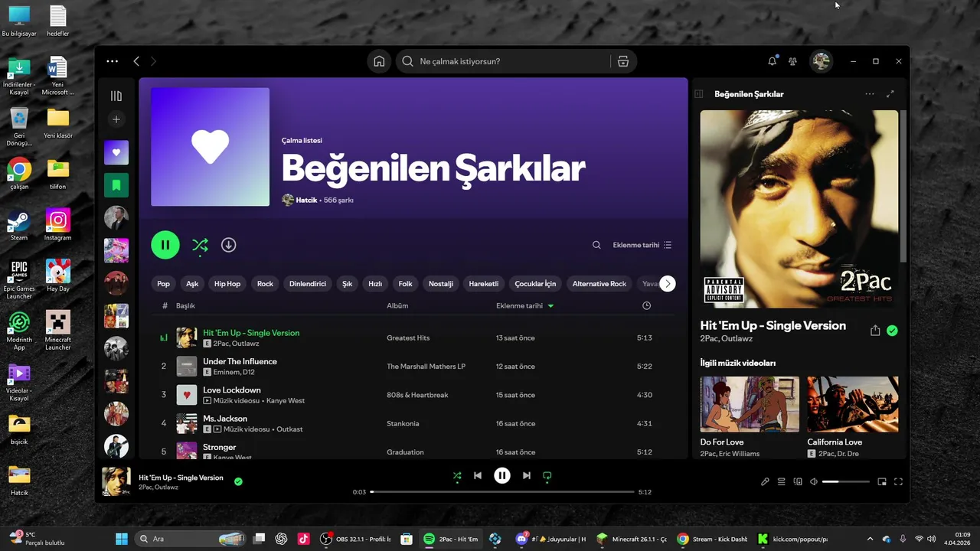Toggle liked checkmark in bottom bar

click(x=238, y=481)
